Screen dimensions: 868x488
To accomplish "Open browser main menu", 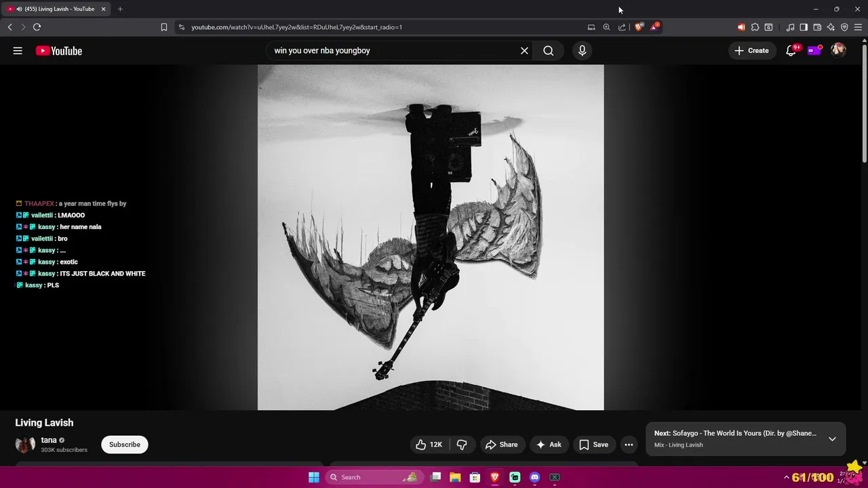I will 858,27.
